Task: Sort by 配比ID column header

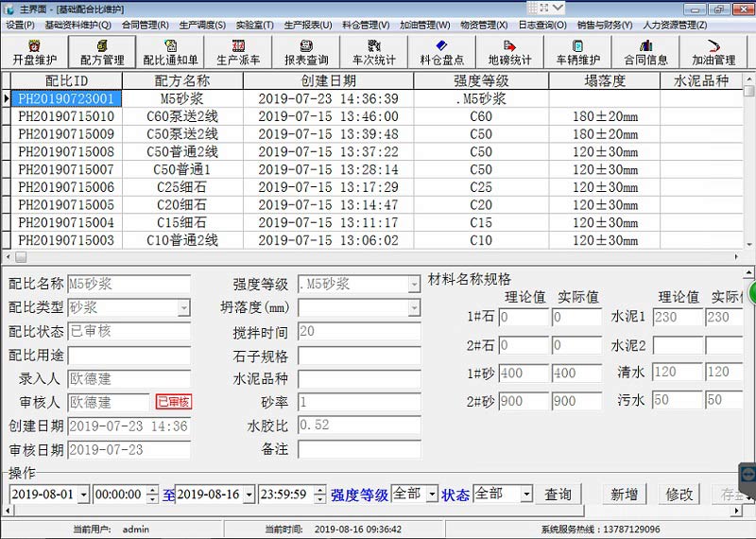Action: tap(66, 80)
